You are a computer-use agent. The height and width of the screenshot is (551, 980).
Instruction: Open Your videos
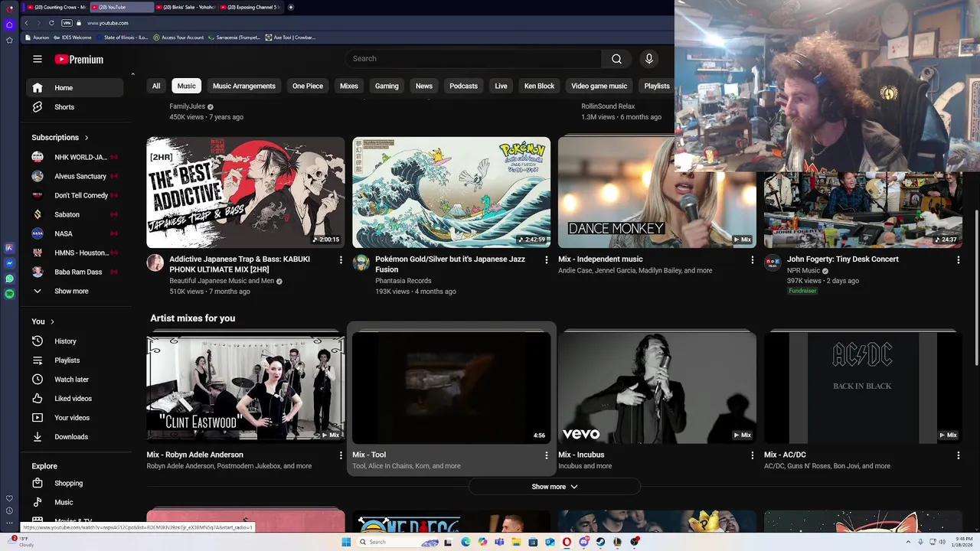(74, 418)
